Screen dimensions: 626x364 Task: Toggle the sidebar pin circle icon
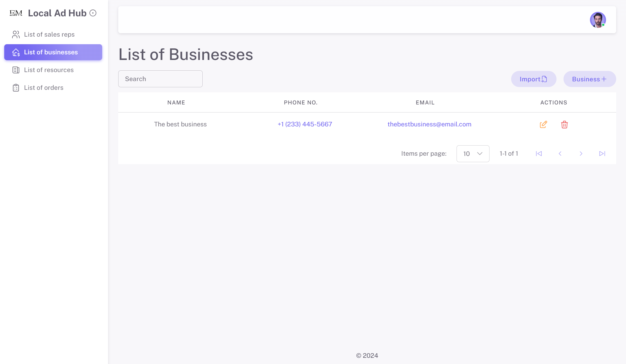point(93,13)
